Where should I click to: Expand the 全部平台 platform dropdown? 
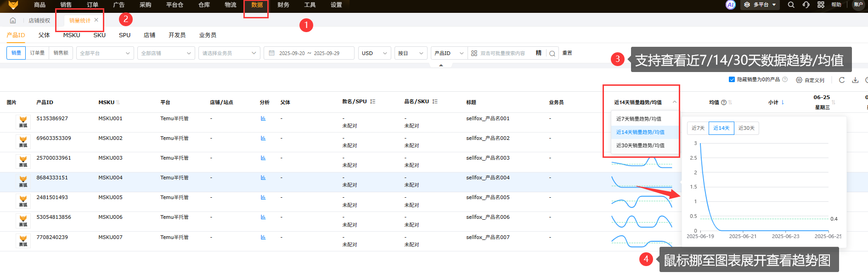[x=105, y=53]
